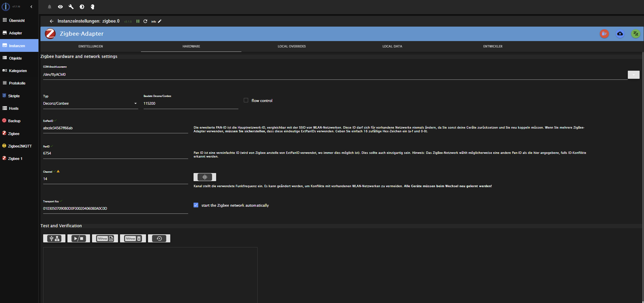Screen dimensions: 644x303
Task: Click the NVRAM backup file button
Action: coord(105,238)
